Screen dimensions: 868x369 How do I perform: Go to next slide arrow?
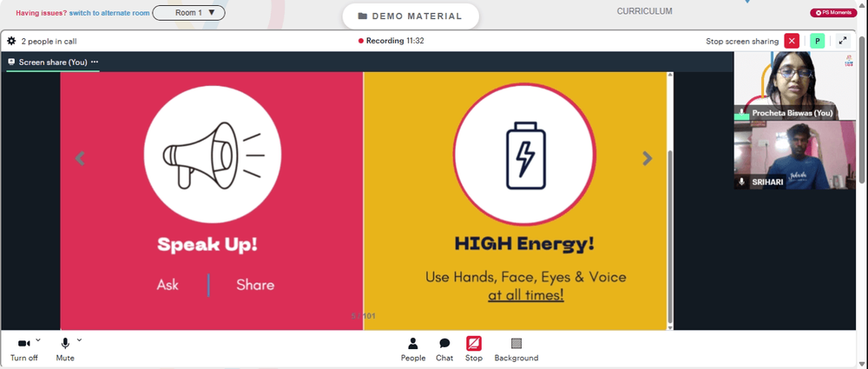(648, 159)
